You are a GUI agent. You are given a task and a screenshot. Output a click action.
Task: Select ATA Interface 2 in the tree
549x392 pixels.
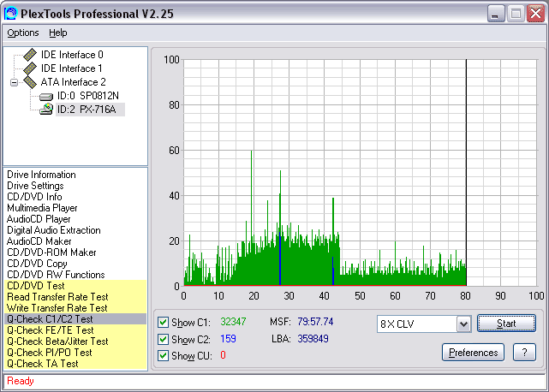point(73,82)
